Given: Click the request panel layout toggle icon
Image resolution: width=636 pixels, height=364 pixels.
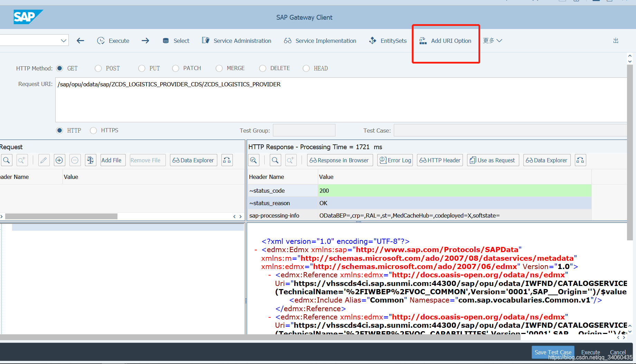Looking at the screenshot, I should coord(227,160).
